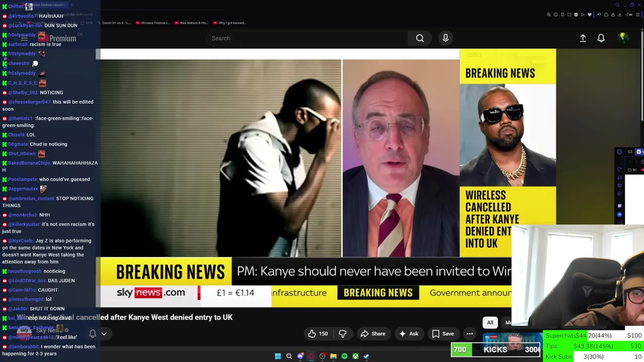
Task: Click the browser zoom magnifier toolbar icon
Action: tap(549, 15)
